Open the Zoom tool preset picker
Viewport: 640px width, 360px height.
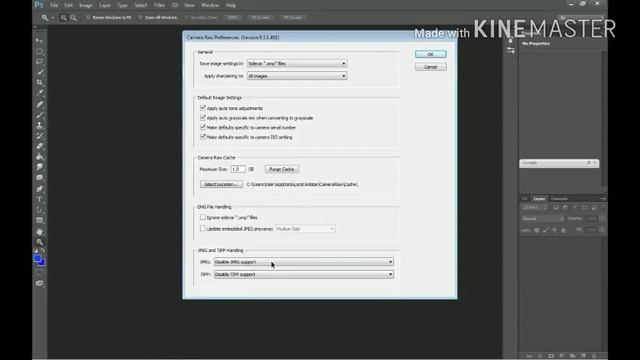click(47, 18)
